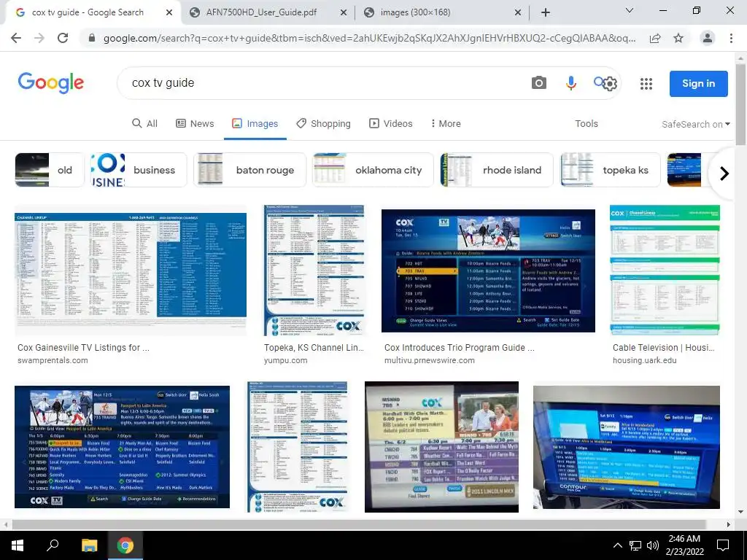The image size is (747, 560).
Task: Open Chrome three-dot menu
Action: (731, 38)
